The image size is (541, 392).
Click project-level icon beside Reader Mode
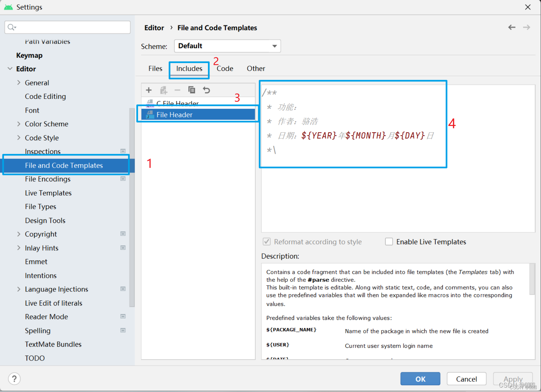point(123,316)
